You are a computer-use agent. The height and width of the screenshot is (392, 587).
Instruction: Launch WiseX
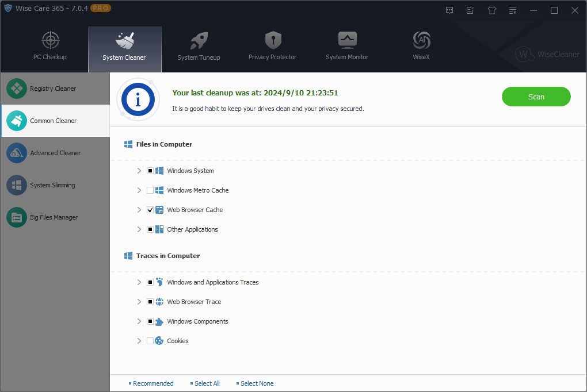point(420,46)
